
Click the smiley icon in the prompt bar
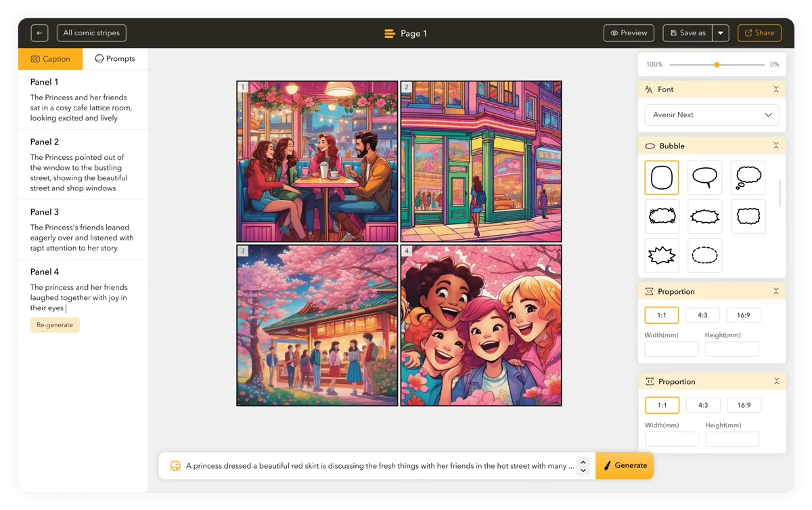[175, 466]
